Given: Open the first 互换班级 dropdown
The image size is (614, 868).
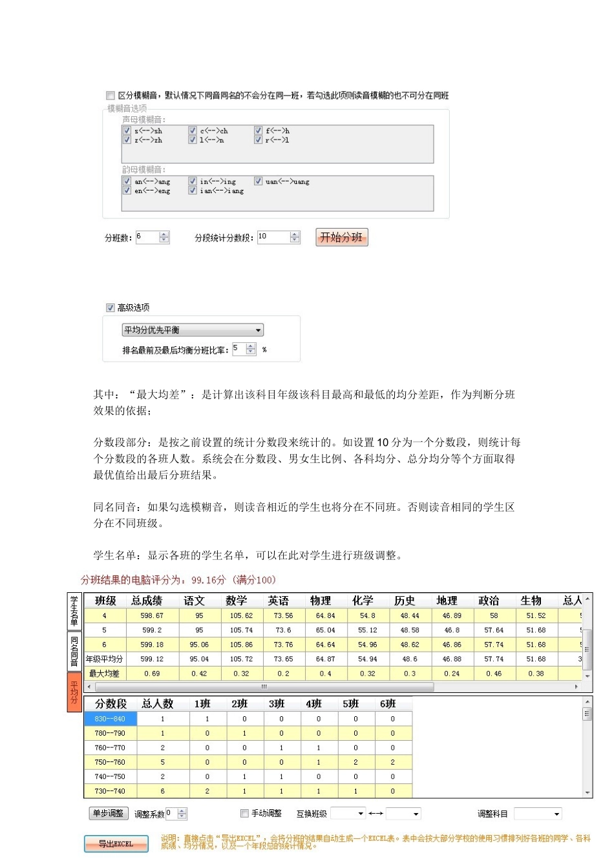Looking at the screenshot, I should [x=348, y=814].
